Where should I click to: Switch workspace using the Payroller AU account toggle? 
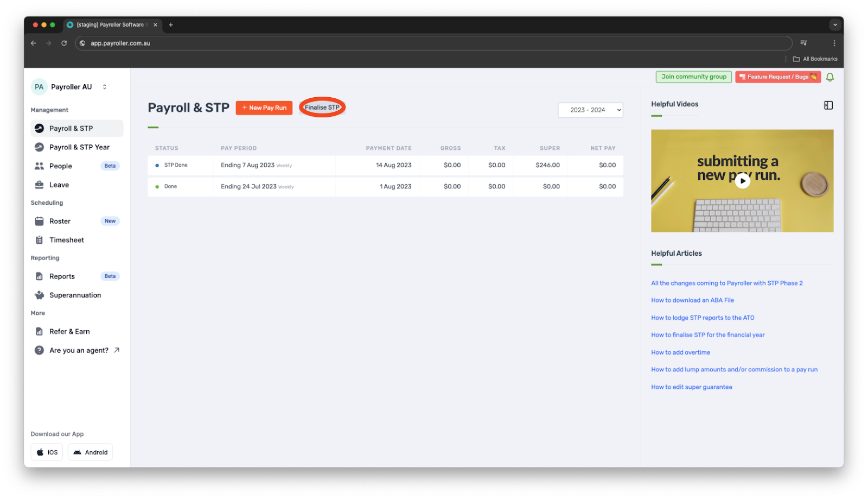105,86
